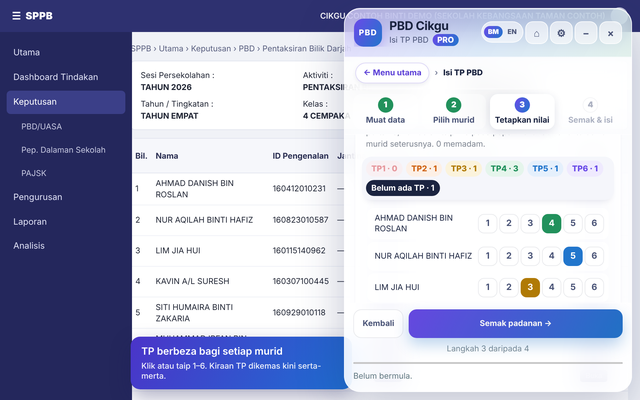This screenshot has width=640, height=400.
Task: Set Ahmad Danish TP to 6
Action: pos(594,223)
